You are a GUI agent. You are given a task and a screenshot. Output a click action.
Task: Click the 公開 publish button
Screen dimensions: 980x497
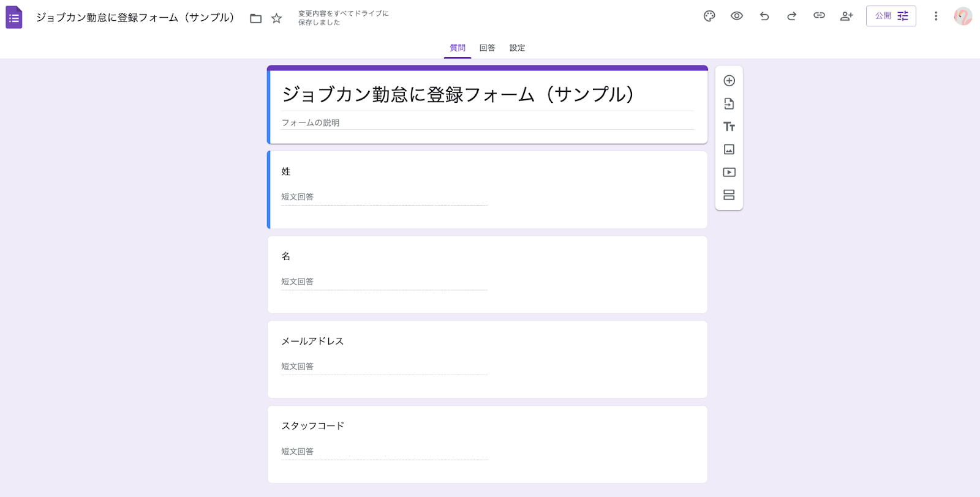click(891, 17)
